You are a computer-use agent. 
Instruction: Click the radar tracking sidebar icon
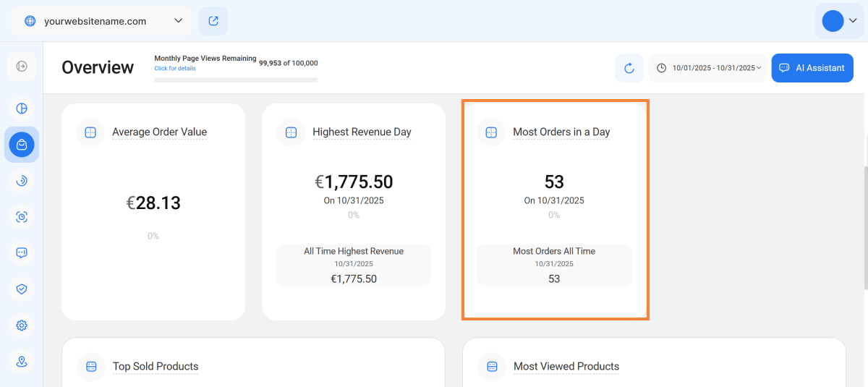[x=22, y=181]
